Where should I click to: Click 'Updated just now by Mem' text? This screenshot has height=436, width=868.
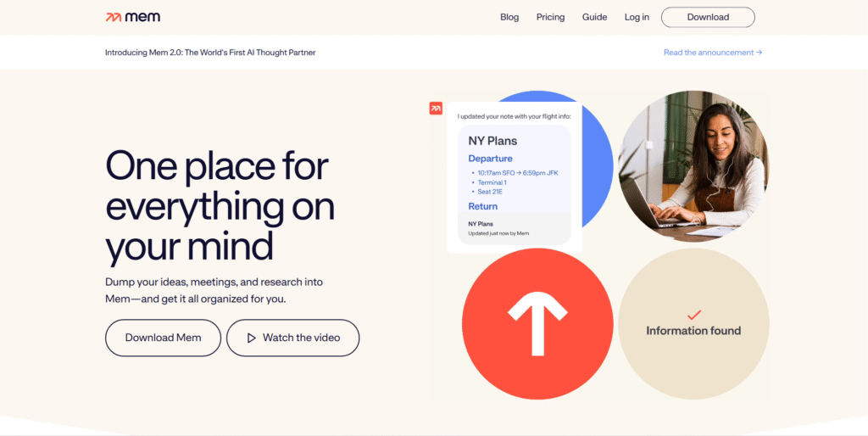tap(498, 233)
